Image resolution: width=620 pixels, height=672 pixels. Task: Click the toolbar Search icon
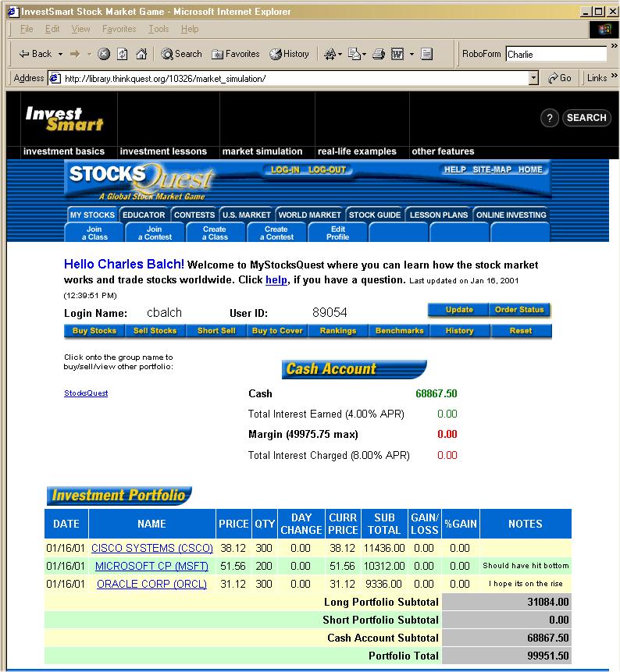[x=181, y=54]
